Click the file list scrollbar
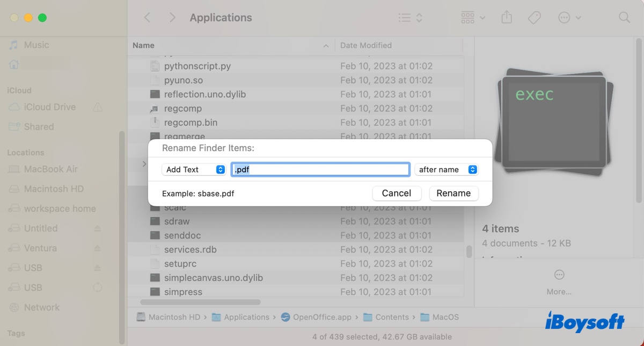644x346 pixels. coord(467,253)
